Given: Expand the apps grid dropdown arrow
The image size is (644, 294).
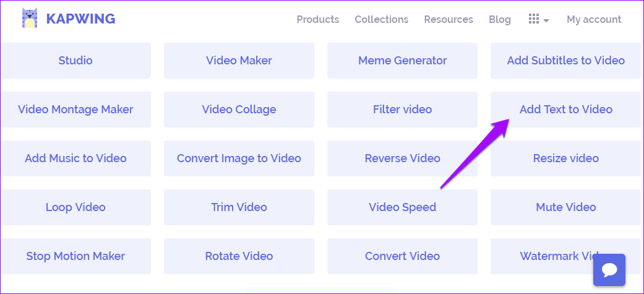Looking at the screenshot, I should (x=546, y=20).
